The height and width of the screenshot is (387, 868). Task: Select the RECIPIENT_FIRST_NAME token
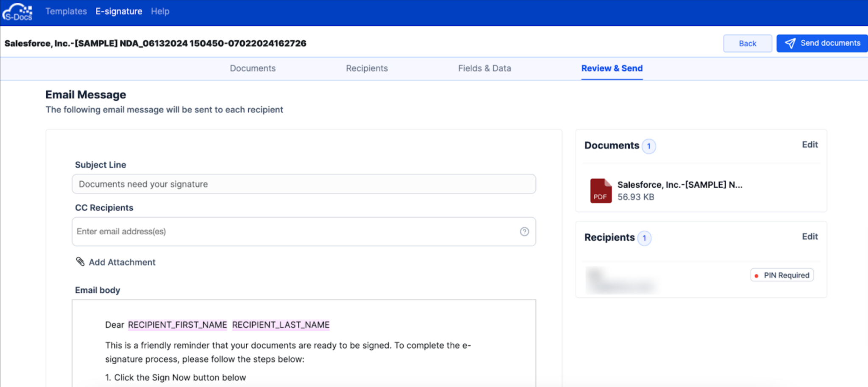pyautogui.click(x=177, y=325)
